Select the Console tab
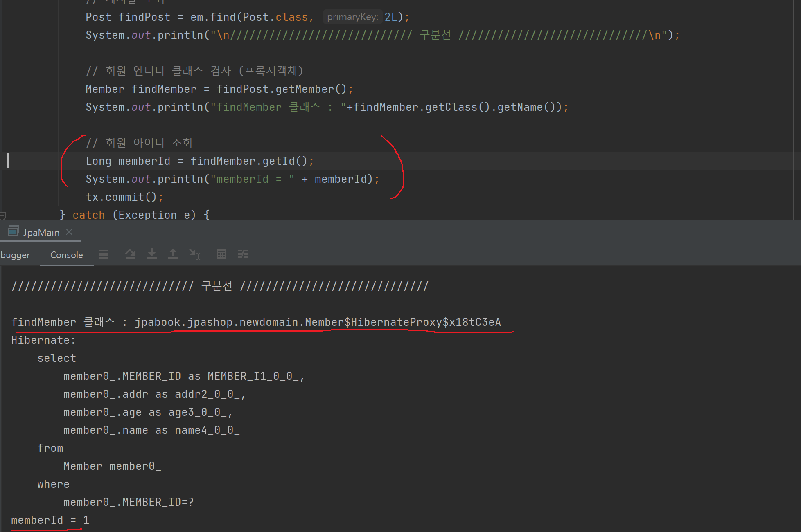The image size is (801, 532). click(x=66, y=255)
